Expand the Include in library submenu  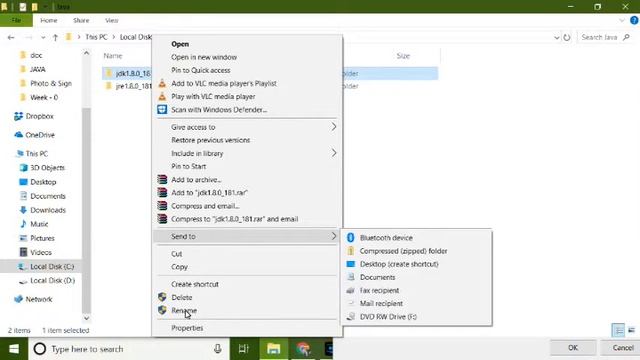tap(334, 153)
